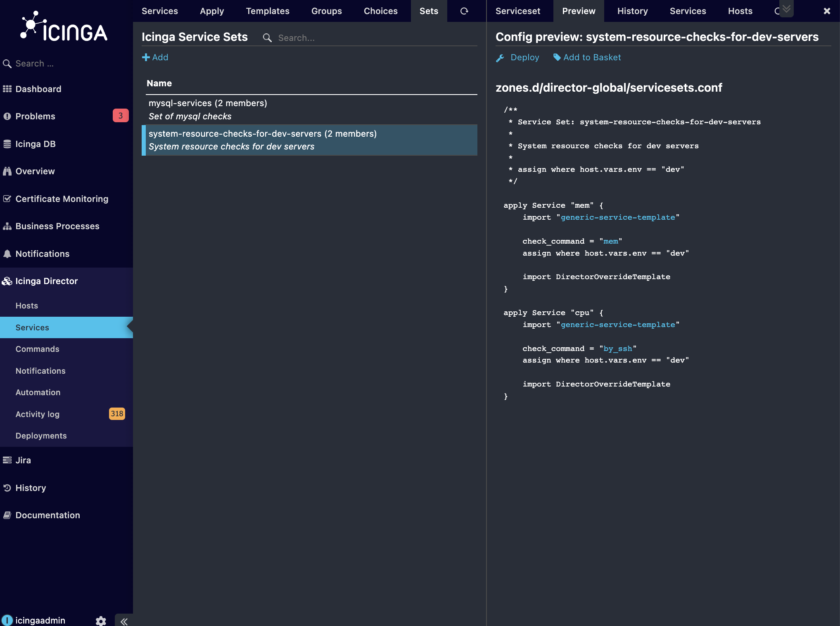Click the Service Sets search magnifier
The image size is (840, 626).
267,38
